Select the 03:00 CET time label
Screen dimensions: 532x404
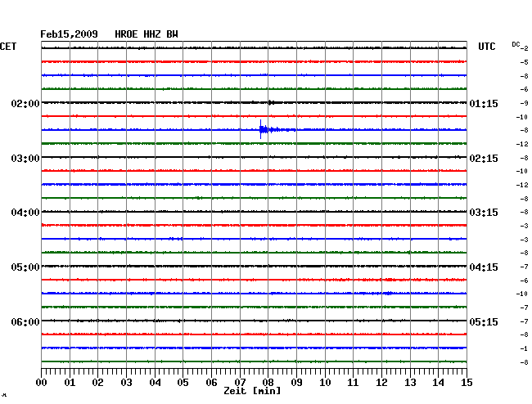pos(25,159)
